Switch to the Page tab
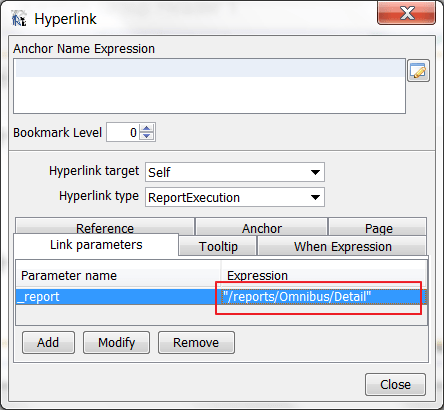444x410 pixels. point(378,227)
